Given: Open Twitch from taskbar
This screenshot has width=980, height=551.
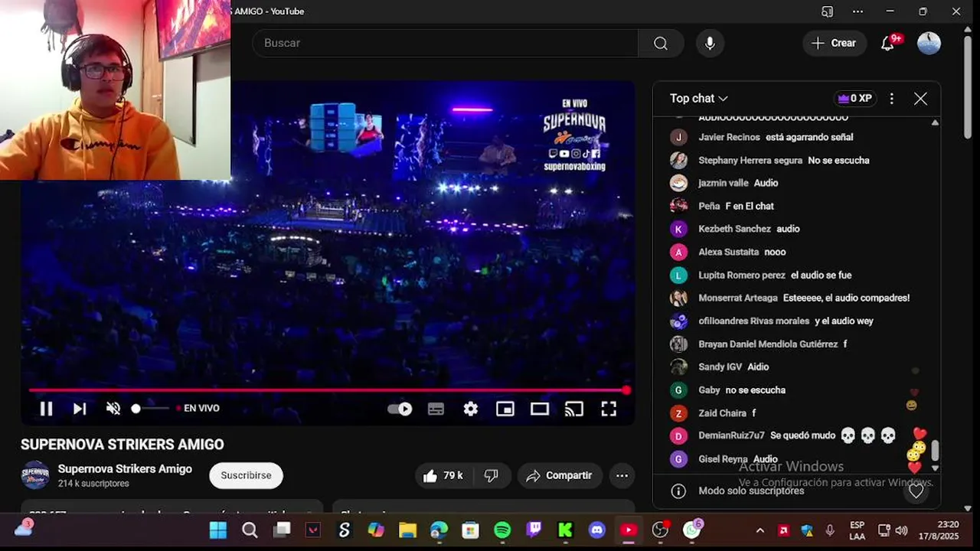Looking at the screenshot, I should click(x=534, y=530).
